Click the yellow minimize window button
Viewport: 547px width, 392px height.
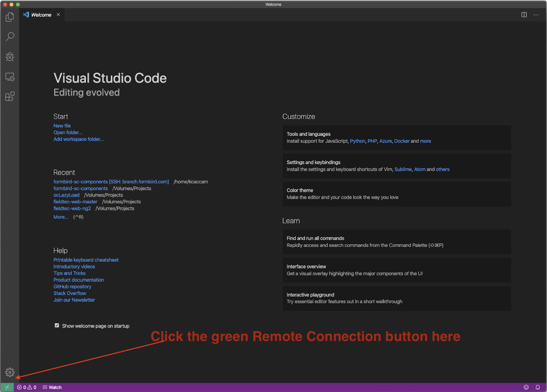11,4
